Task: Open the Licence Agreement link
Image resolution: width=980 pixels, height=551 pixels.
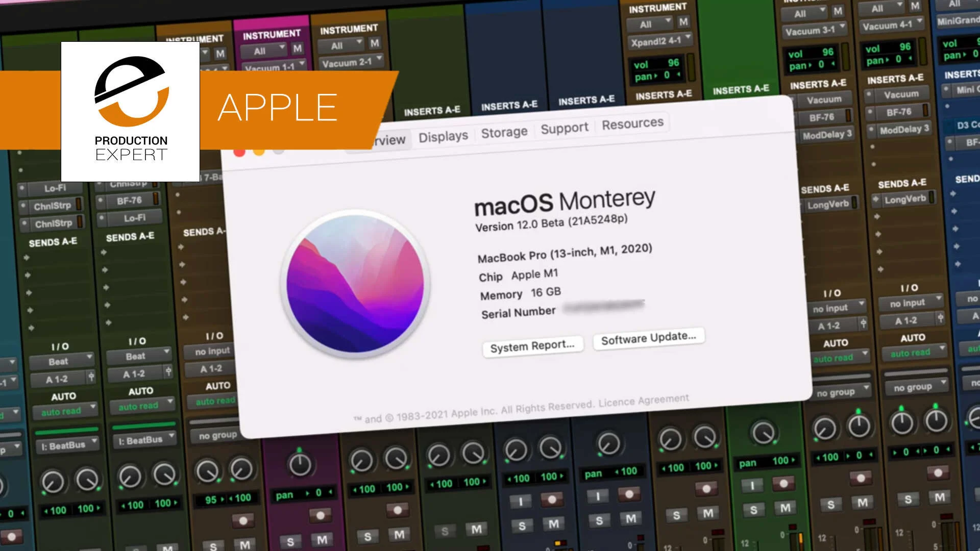Action: coord(644,401)
